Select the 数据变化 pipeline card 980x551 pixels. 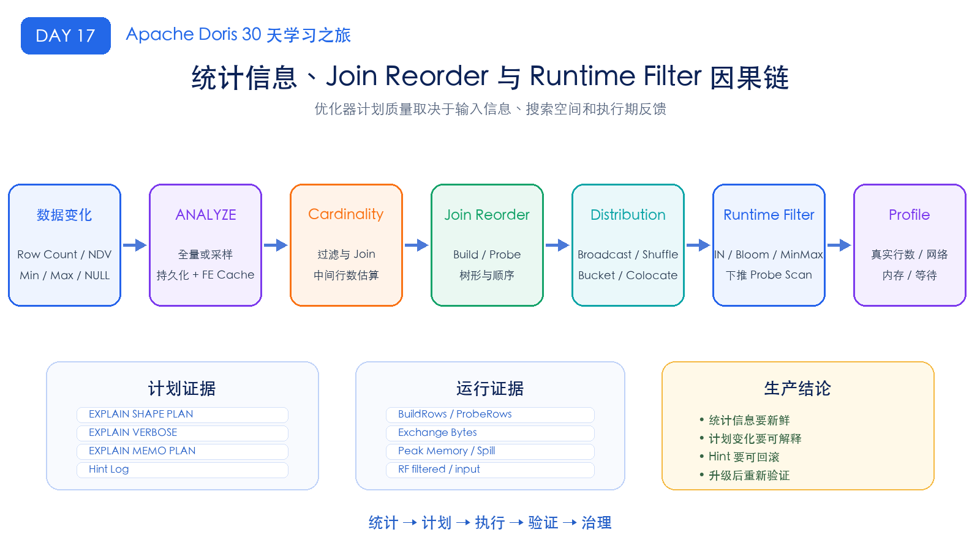(x=64, y=245)
